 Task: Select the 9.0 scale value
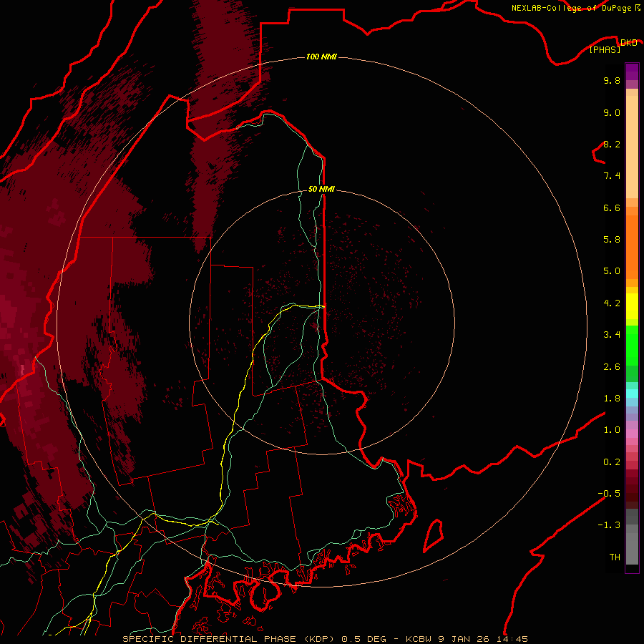click(612, 112)
